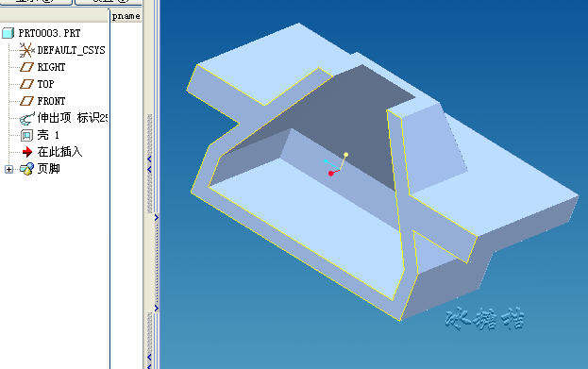
Task: Click the pname column header
Action: pyautogui.click(x=126, y=16)
